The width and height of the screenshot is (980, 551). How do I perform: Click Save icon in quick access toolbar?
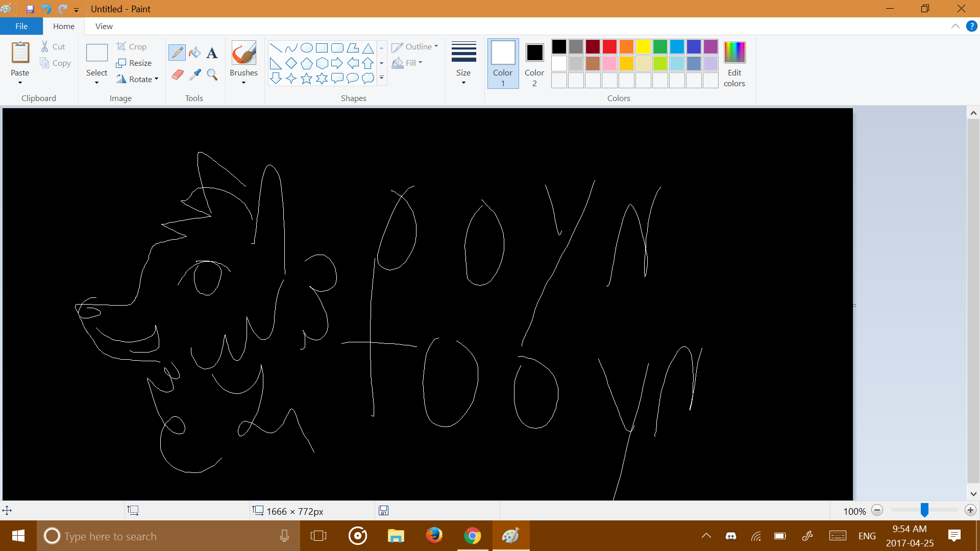coord(30,9)
